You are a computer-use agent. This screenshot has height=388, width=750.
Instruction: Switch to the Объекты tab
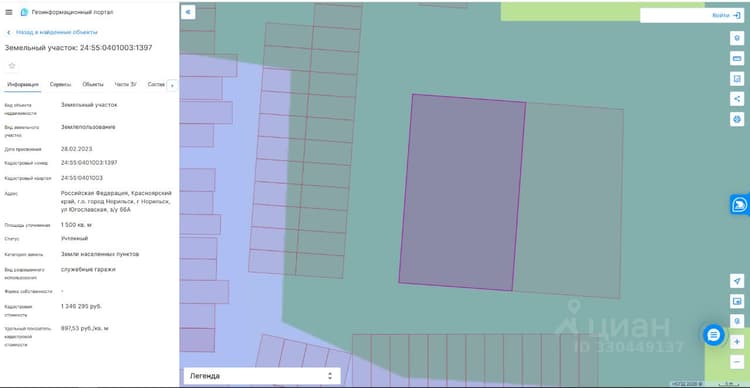pos(93,85)
